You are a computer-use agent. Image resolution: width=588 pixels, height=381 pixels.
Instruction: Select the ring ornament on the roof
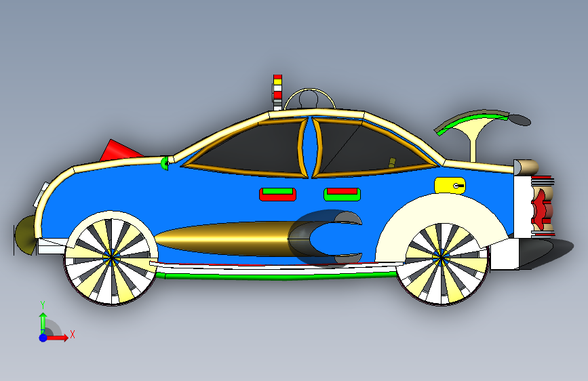[x=309, y=98]
